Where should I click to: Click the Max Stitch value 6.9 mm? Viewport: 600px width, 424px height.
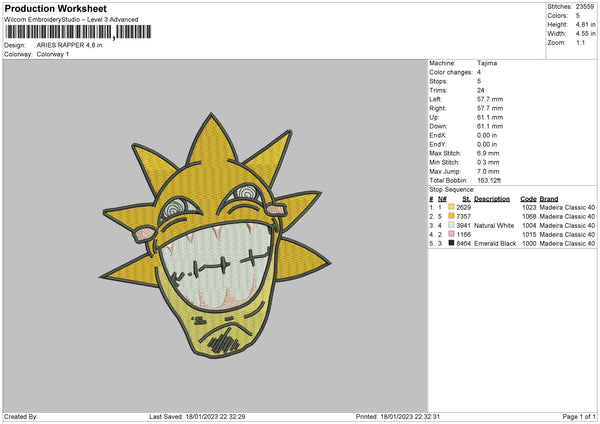pos(488,153)
